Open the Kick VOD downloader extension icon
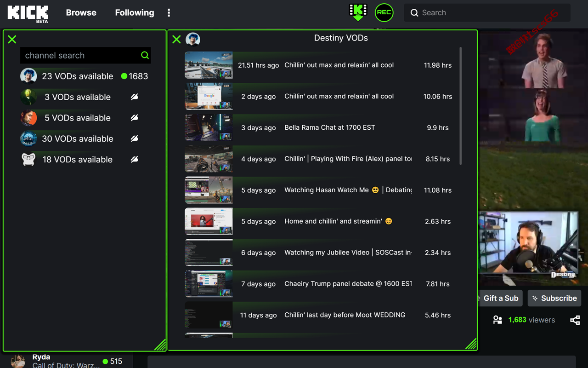This screenshot has width=588, height=368. (358, 12)
